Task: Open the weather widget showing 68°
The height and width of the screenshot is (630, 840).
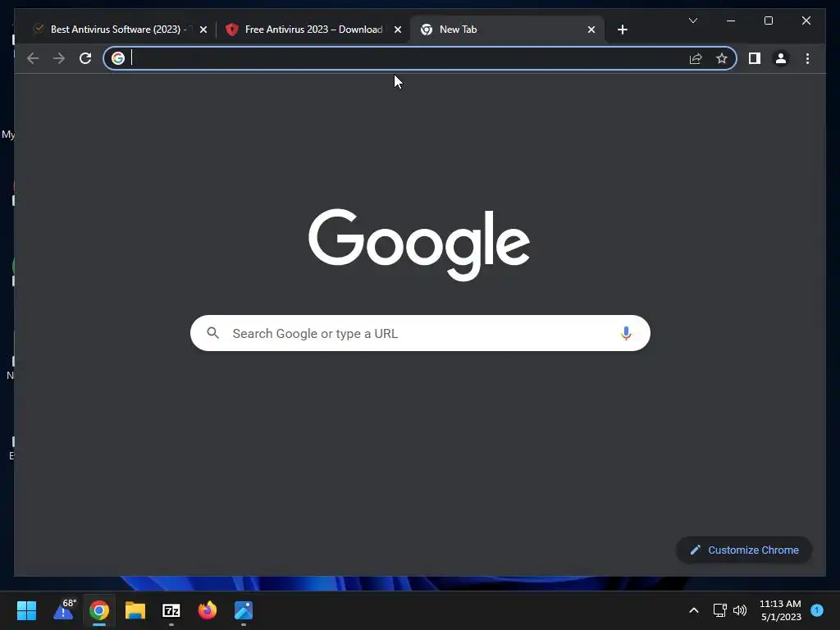Action: pyautogui.click(x=64, y=610)
